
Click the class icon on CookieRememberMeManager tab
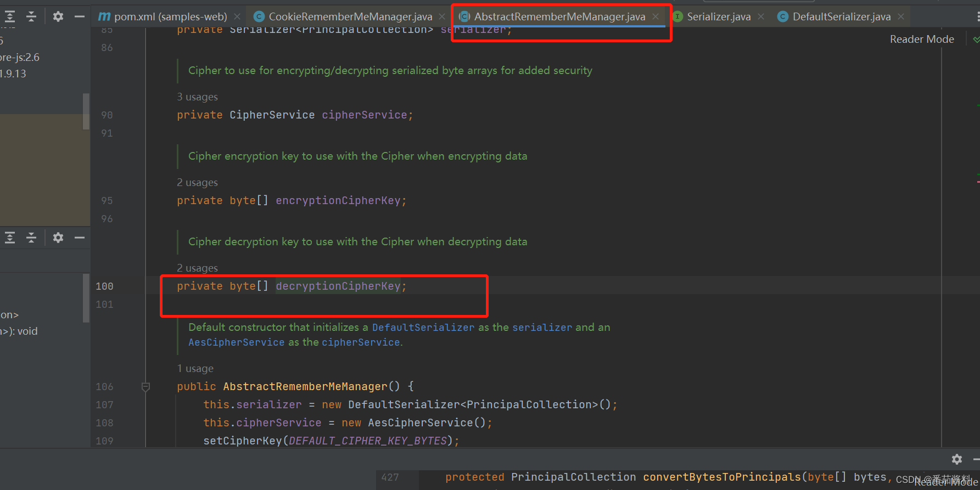[259, 16]
